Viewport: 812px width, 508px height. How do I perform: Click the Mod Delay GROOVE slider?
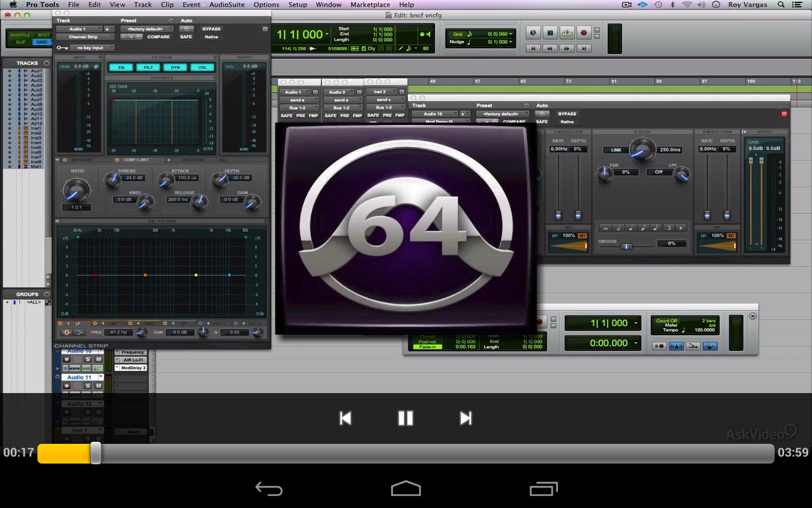(x=627, y=246)
